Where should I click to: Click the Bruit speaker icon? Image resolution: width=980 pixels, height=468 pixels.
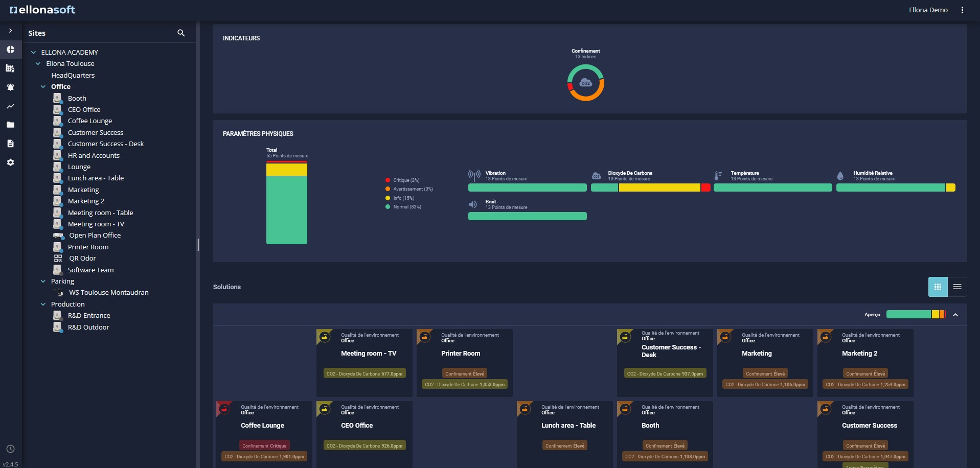point(473,204)
